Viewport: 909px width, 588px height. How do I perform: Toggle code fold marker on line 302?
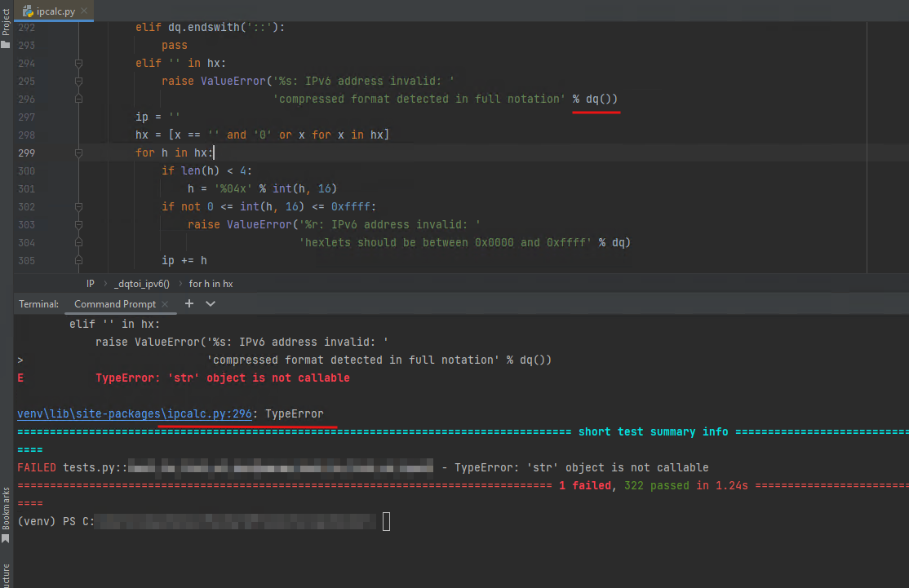tap(79, 207)
